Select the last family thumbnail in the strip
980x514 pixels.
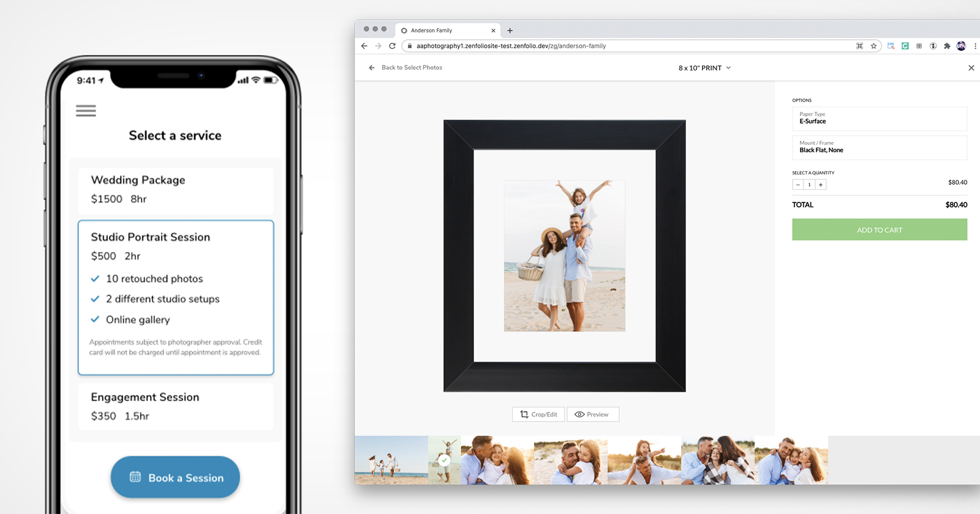coord(791,460)
